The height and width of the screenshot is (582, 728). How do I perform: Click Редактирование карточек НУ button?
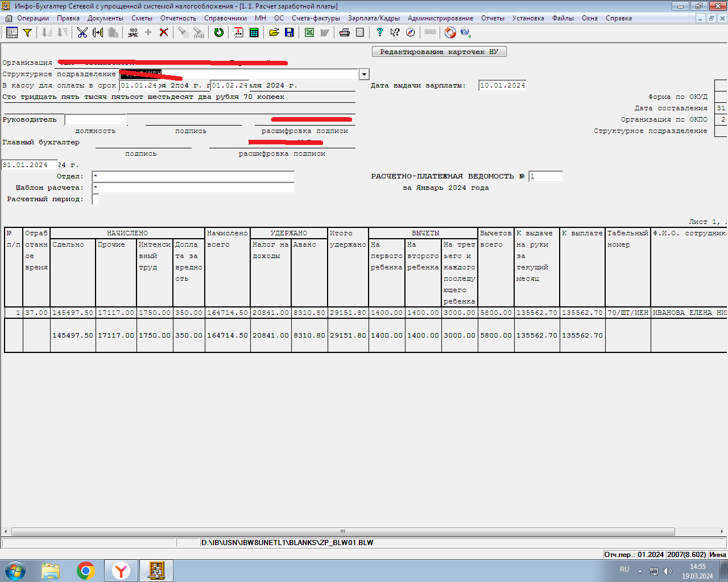(439, 52)
